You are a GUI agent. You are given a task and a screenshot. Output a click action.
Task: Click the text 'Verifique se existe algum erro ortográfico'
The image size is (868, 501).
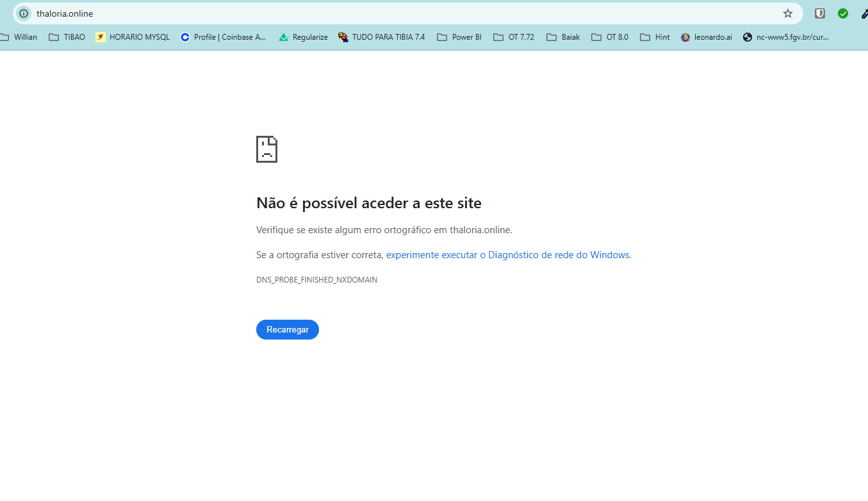click(344, 230)
